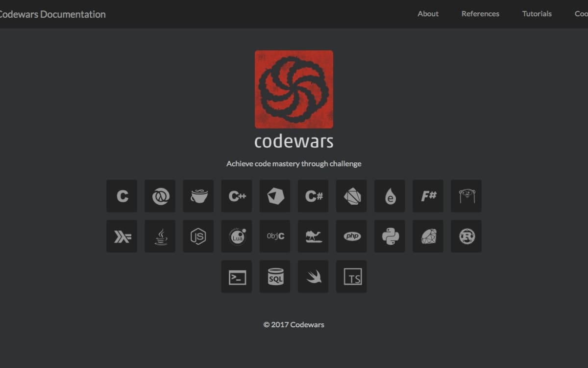
Task: Select the Elixir droplet icon
Action: coord(389,196)
